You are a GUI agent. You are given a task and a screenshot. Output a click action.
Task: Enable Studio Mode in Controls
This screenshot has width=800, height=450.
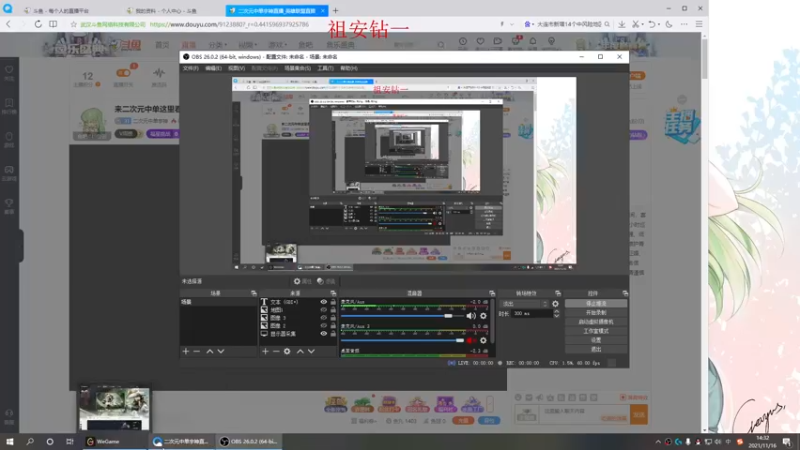(x=596, y=331)
